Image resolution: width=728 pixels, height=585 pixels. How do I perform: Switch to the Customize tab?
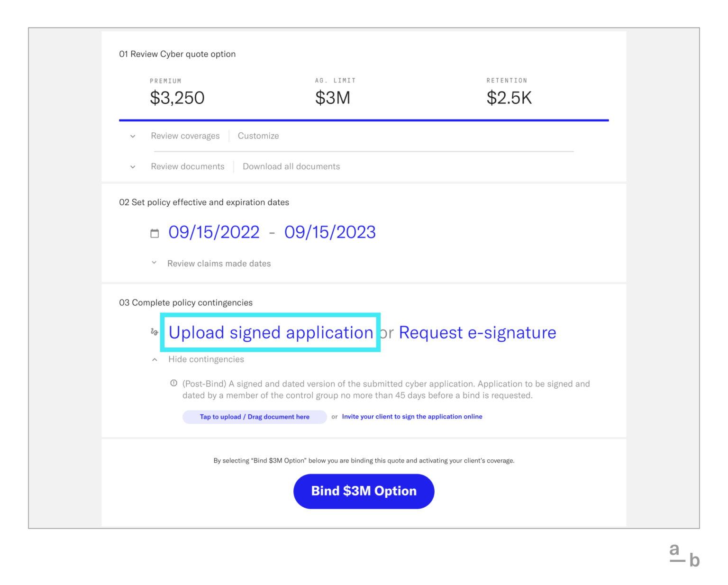[258, 136]
